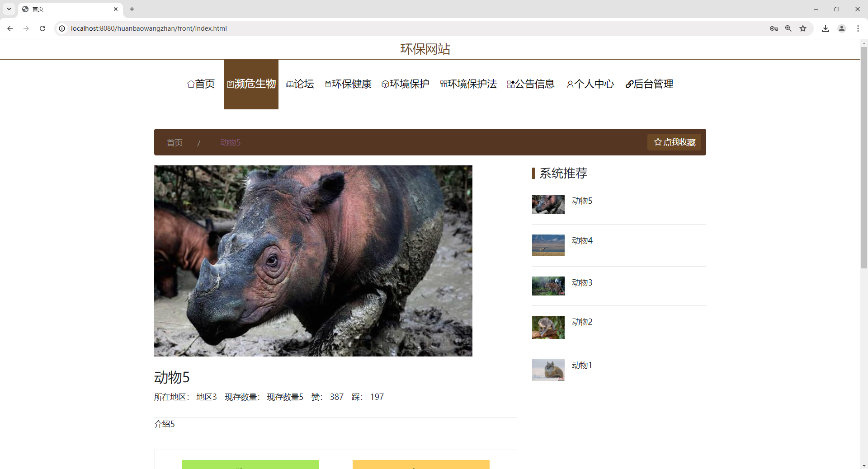Click the magnifier zoom icon in the toolbar
This screenshot has height=469, width=868.
click(x=788, y=28)
